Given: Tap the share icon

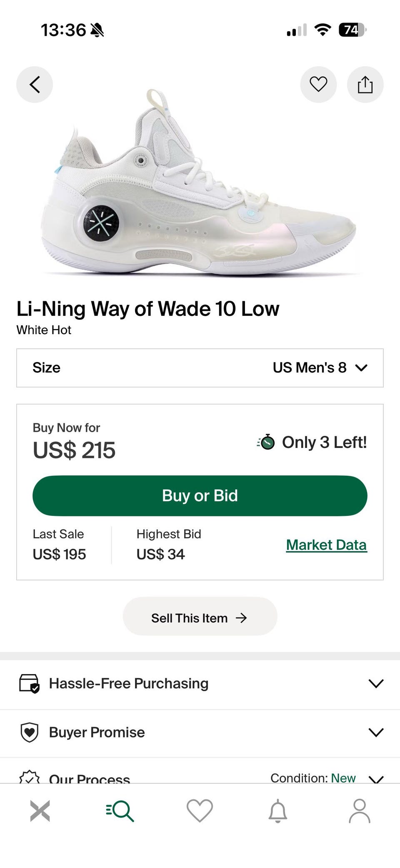Looking at the screenshot, I should coord(365,85).
